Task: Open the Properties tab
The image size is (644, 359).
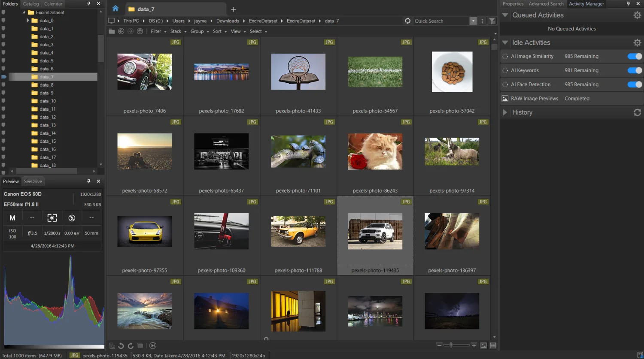Action: pyautogui.click(x=513, y=4)
